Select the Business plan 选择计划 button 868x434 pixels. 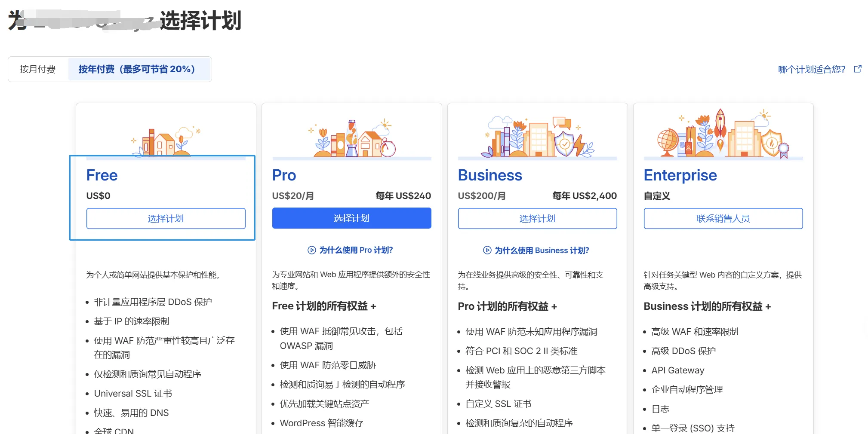(537, 219)
